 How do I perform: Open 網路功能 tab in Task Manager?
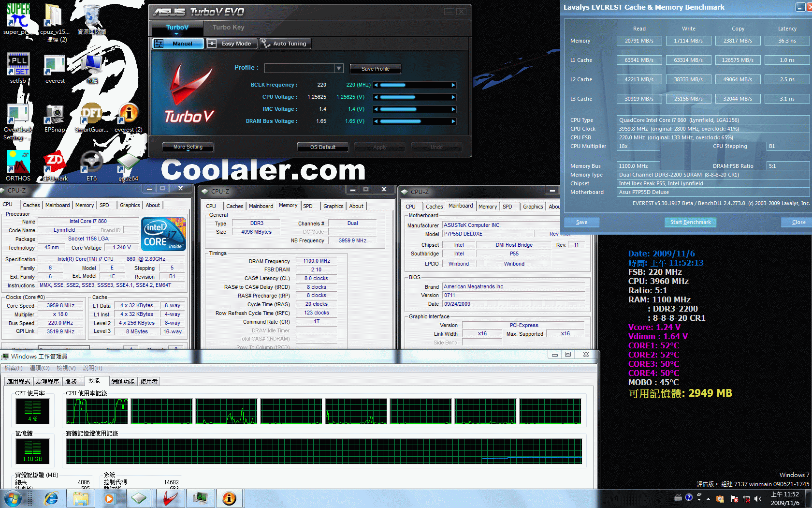click(x=123, y=381)
